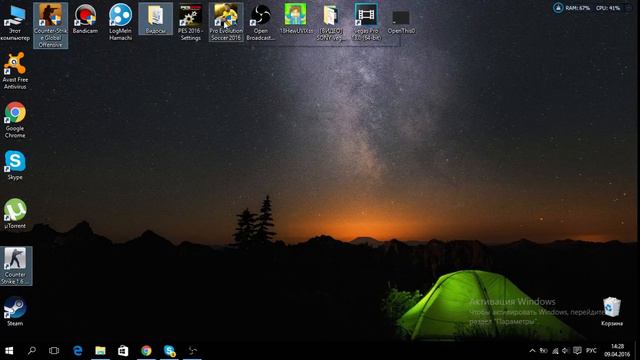Open the Windows Start menu
The height and width of the screenshot is (360, 640).
point(9,351)
